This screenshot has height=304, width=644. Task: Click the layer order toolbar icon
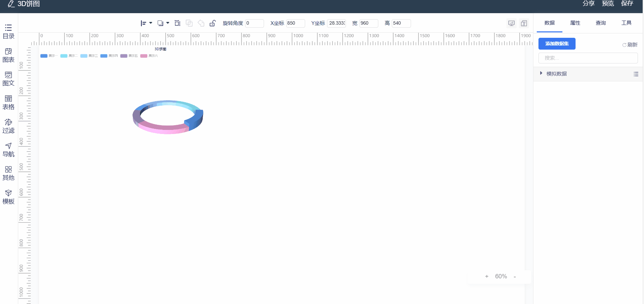point(160,23)
